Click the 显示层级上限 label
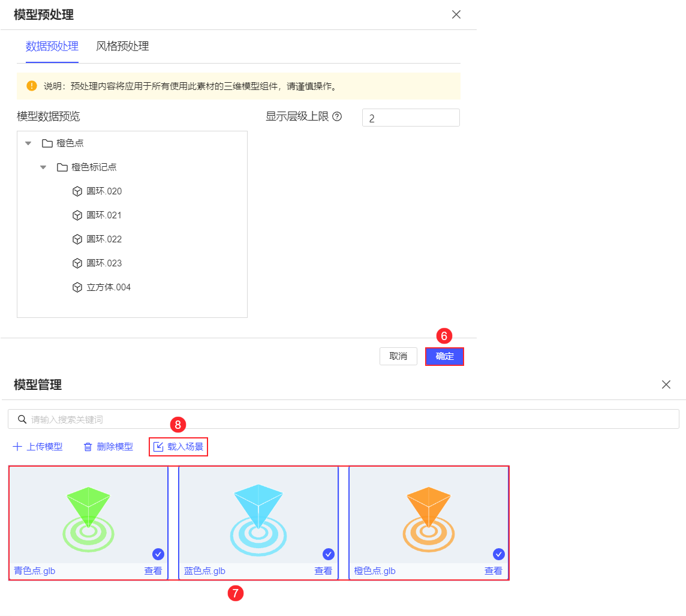The height and width of the screenshot is (616, 686). coord(297,116)
